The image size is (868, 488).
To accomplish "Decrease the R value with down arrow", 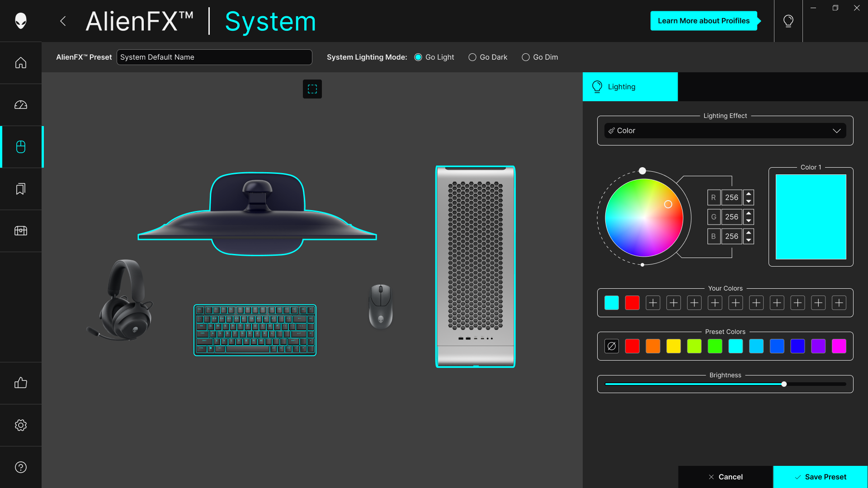I will [749, 202].
